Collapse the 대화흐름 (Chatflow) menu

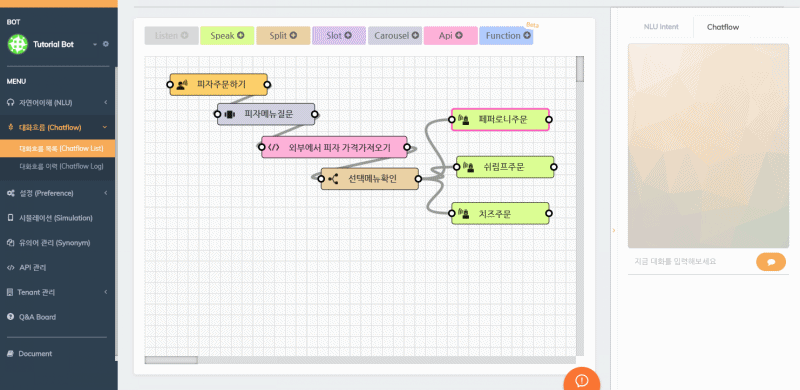[57, 127]
